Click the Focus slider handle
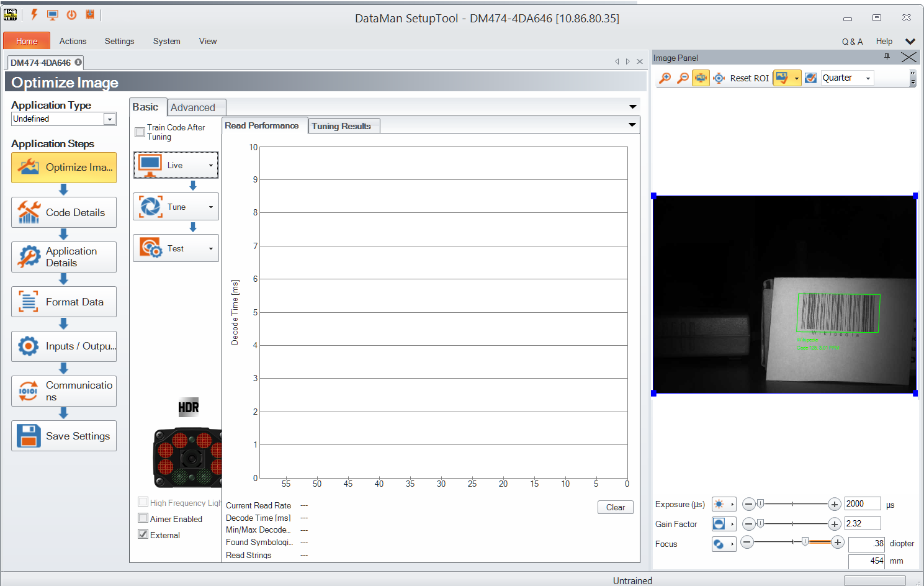The width and height of the screenshot is (924, 586). tap(805, 542)
